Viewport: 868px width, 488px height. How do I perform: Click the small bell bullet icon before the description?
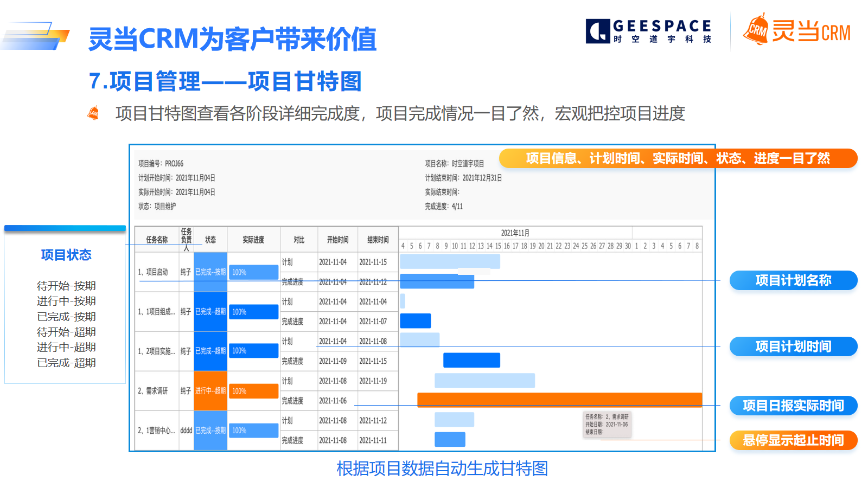click(x=94, y=113)
